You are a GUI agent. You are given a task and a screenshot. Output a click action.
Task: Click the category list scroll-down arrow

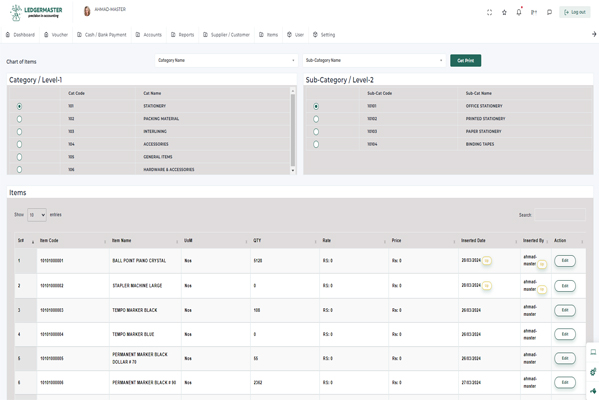tap(293, 170)
